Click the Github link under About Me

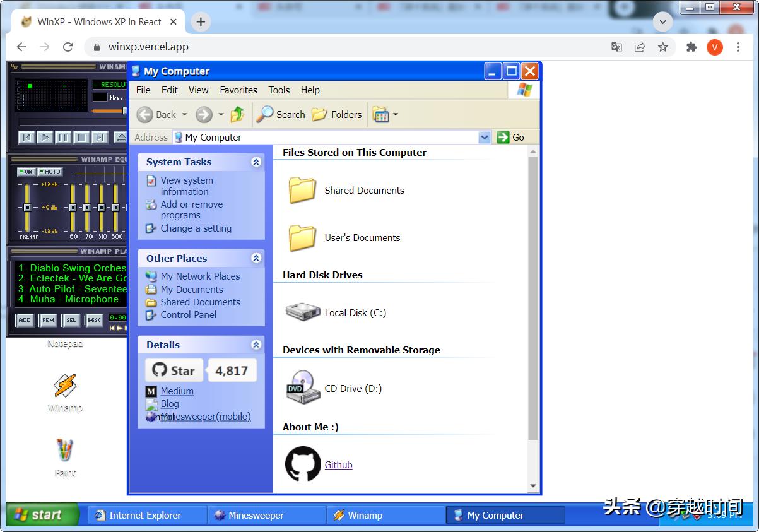click(338, 464)
